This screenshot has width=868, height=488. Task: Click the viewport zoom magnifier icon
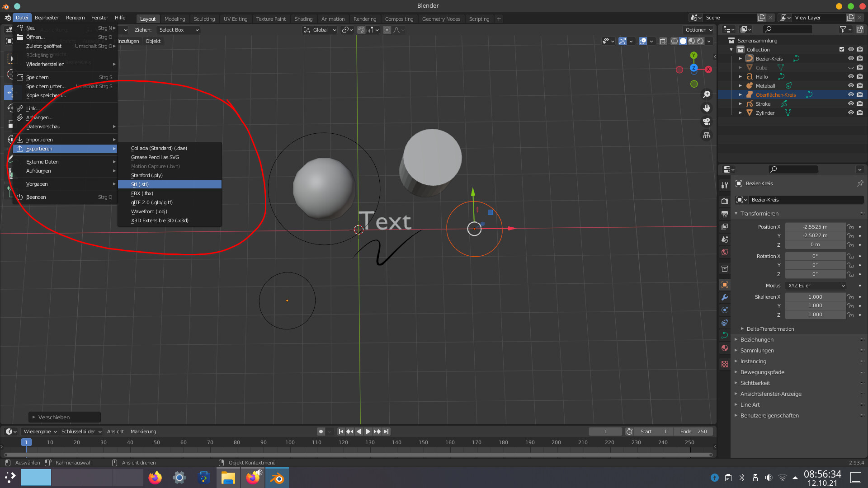click(x=707, y=94)
